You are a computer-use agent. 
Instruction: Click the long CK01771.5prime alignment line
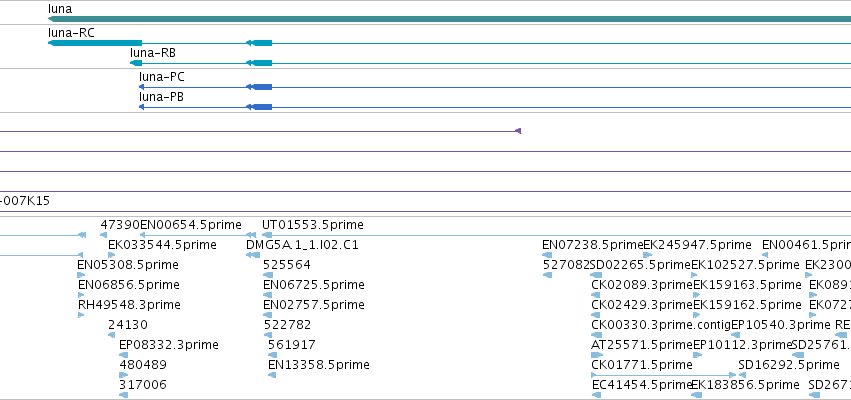point(664,375)
